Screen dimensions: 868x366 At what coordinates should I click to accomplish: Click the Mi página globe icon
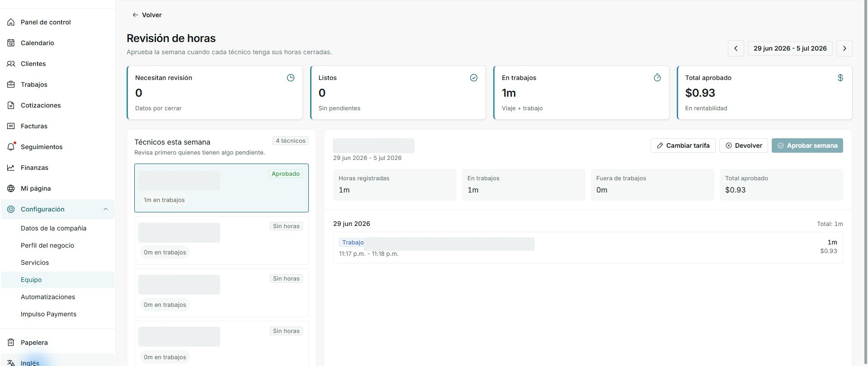pyautogui.click(x=11, y=188)
